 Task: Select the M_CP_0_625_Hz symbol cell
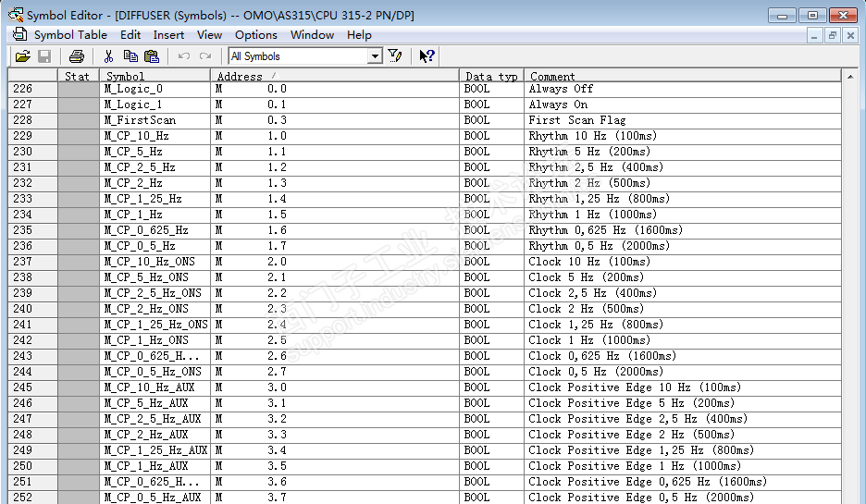tap(155, 230)
